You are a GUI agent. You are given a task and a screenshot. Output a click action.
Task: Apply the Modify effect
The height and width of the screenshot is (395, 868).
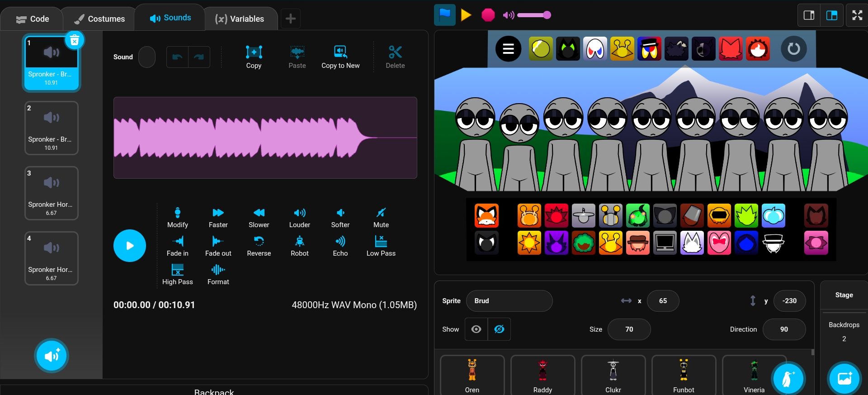[178, 218]
